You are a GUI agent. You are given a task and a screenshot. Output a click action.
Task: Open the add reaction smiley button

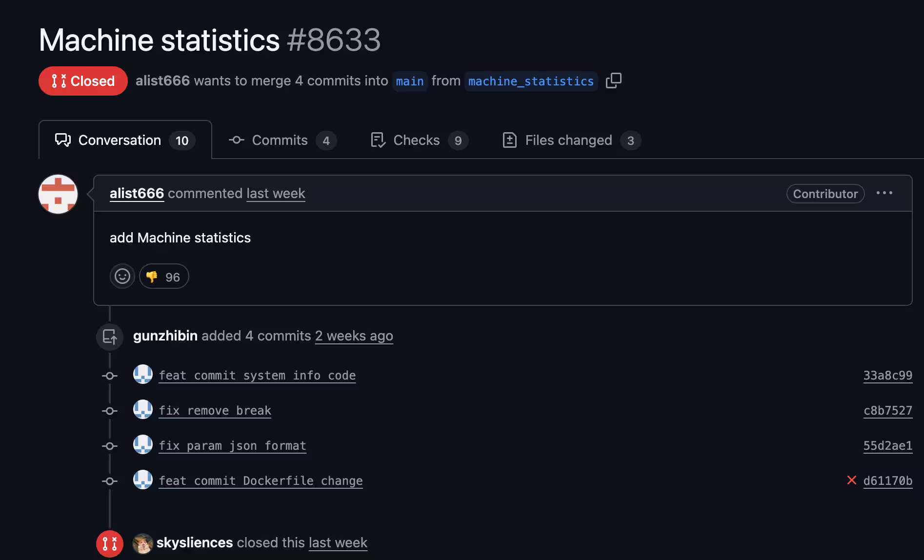coord(122,277)
